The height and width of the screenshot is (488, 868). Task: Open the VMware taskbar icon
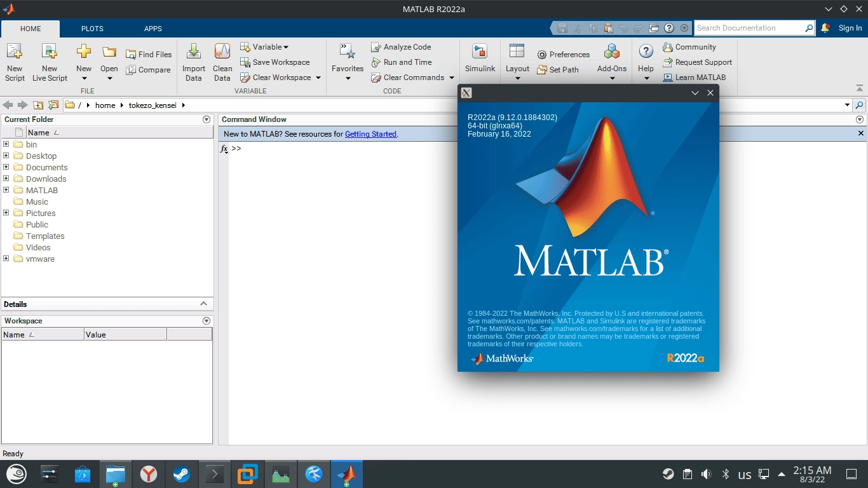pyautogui.click(x=248, y=474)
